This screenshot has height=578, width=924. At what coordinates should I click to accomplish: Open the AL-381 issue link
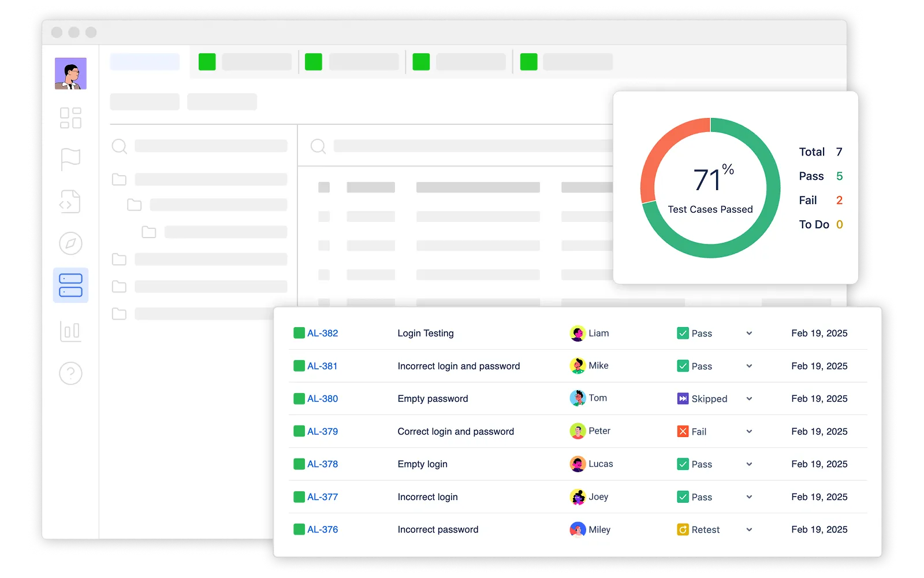(322, 366)
